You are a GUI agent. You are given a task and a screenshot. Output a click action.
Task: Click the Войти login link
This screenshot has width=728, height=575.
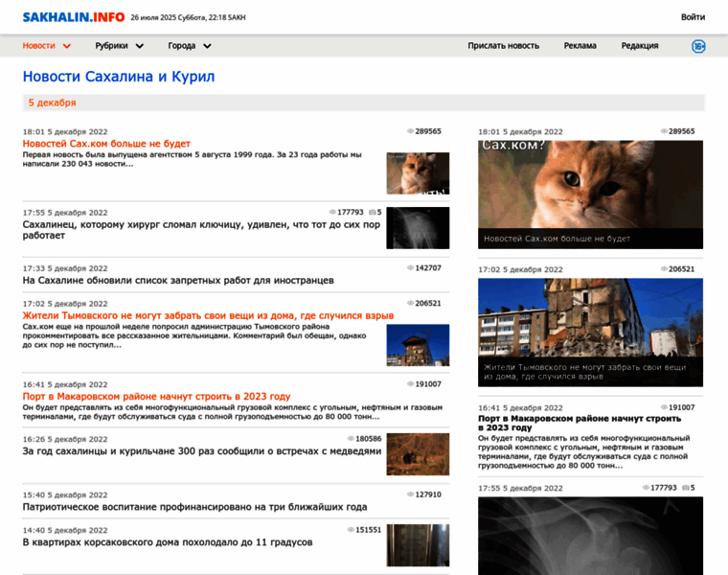693,17
